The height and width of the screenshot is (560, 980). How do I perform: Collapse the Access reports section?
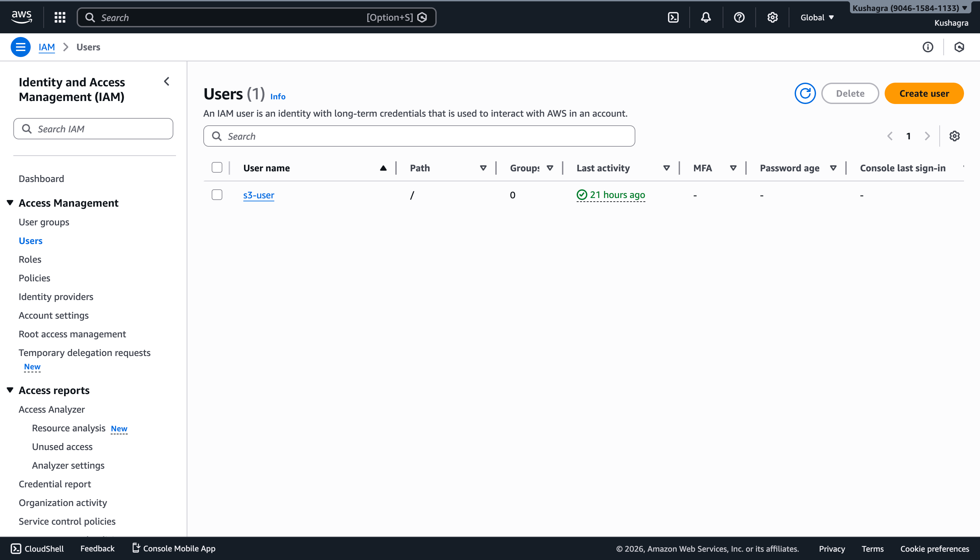pyautogui.click(x=10, y=390)
